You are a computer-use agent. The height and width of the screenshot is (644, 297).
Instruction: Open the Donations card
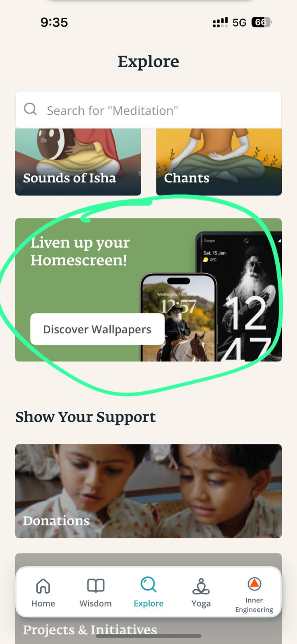pos(148,491)
